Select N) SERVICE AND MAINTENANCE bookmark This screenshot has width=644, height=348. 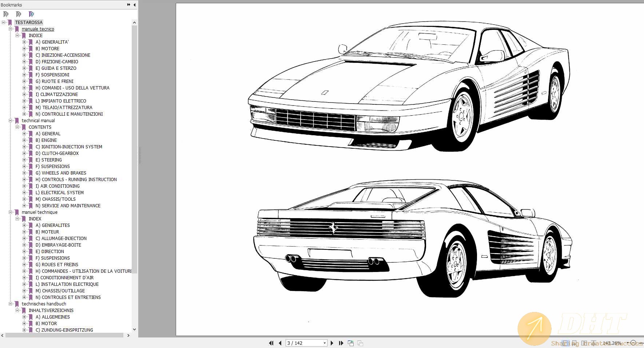68,206
